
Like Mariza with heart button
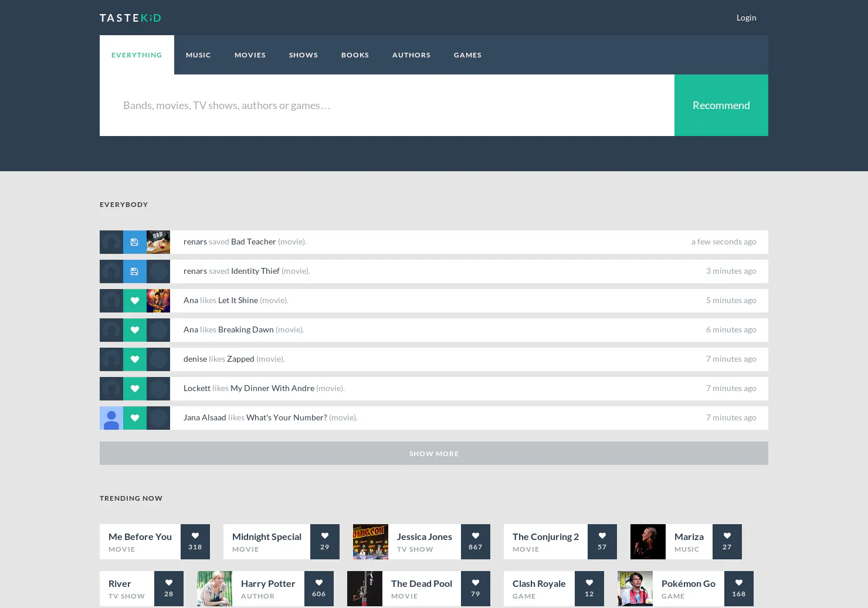click(x=727, y=542)
